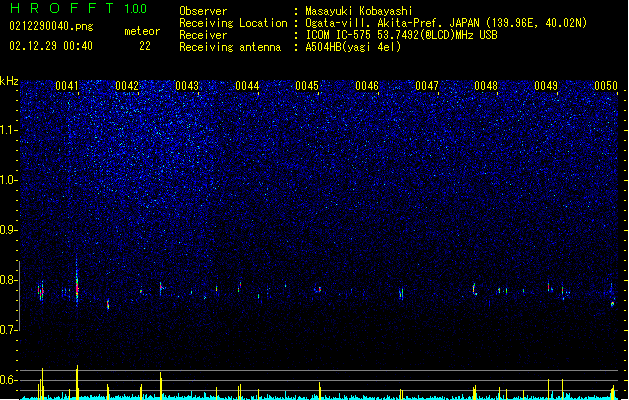Click time marker 0047
Viewport: 629px width, 400px height.
(x=427, y=86)
